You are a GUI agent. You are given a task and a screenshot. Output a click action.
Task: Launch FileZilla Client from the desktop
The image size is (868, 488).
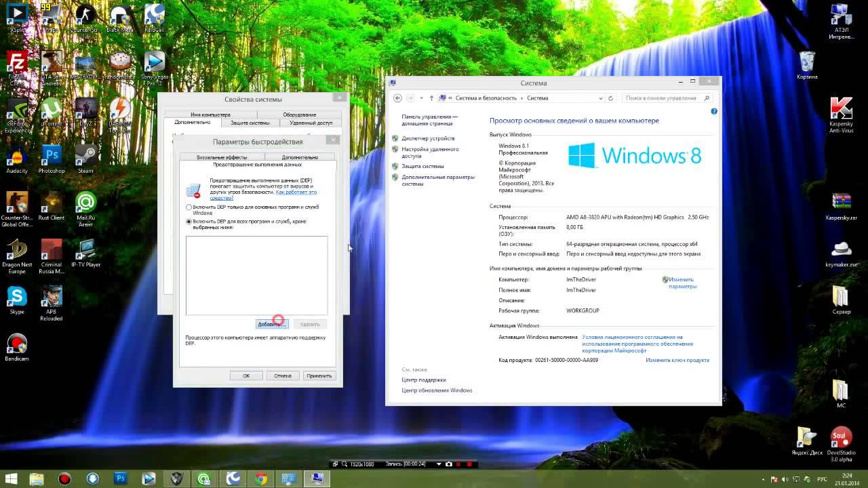click(x=17, y=68)
